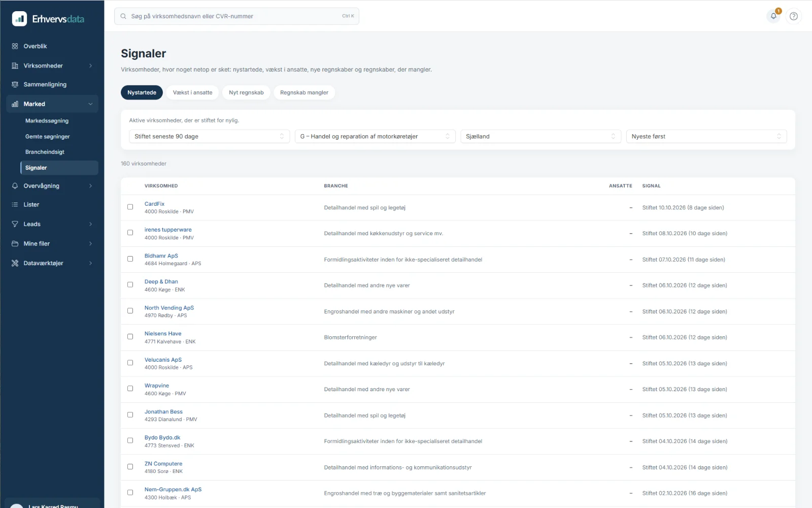Screen dimensions: 812x508
Task: Tick the checkbox for CardFix
Action: 130,207
